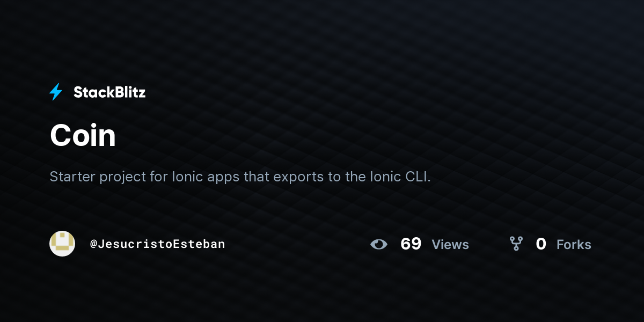Click the 69 view count number

coord(411,244)
